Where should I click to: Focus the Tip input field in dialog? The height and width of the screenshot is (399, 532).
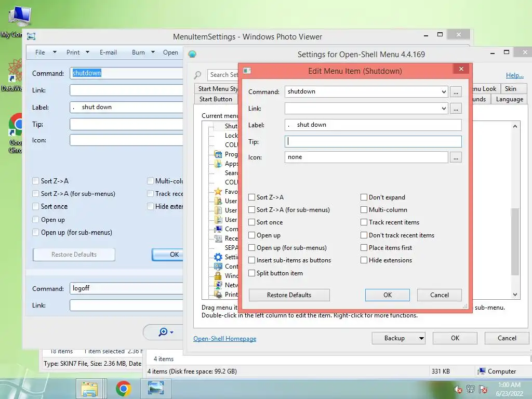click(x=373, y=141)
